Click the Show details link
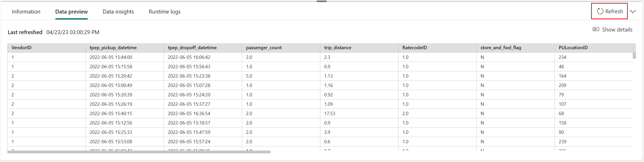Image resolution: width=644 pixels, height=162 pixels. pos(617,30)
